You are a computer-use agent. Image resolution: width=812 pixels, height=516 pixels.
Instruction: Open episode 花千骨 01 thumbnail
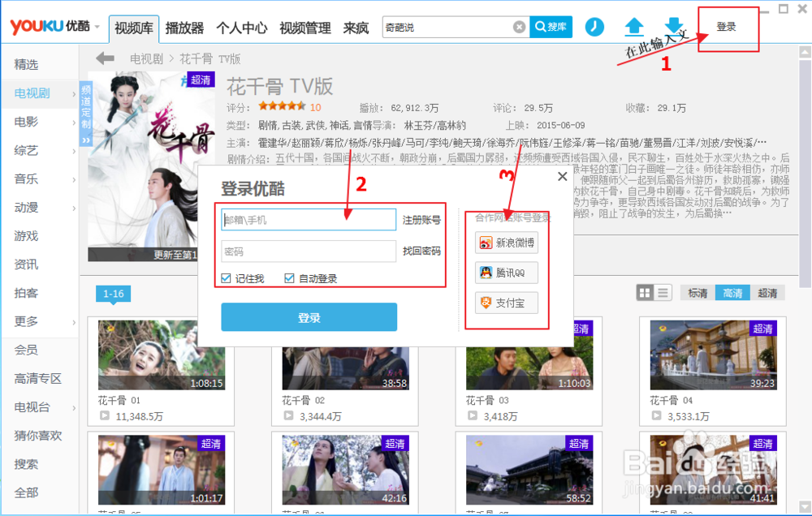[162, 355]
